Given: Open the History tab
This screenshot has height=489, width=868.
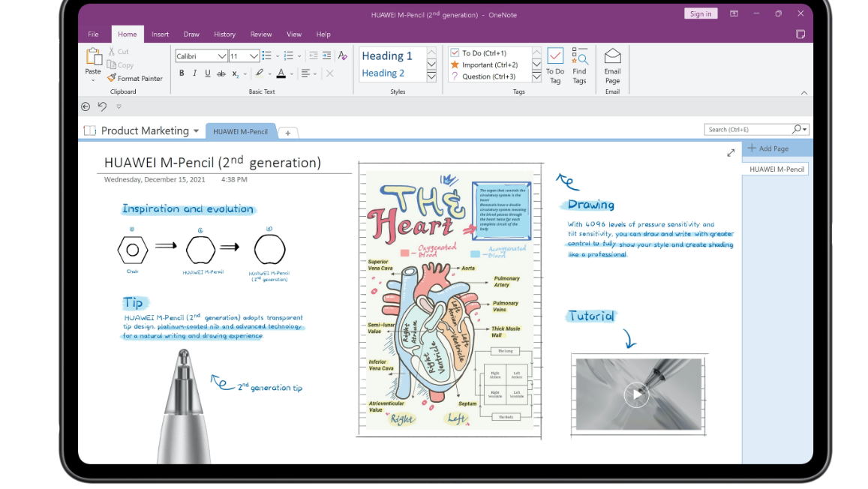Looking at the screenshot, I should click(x=225, y=34).
